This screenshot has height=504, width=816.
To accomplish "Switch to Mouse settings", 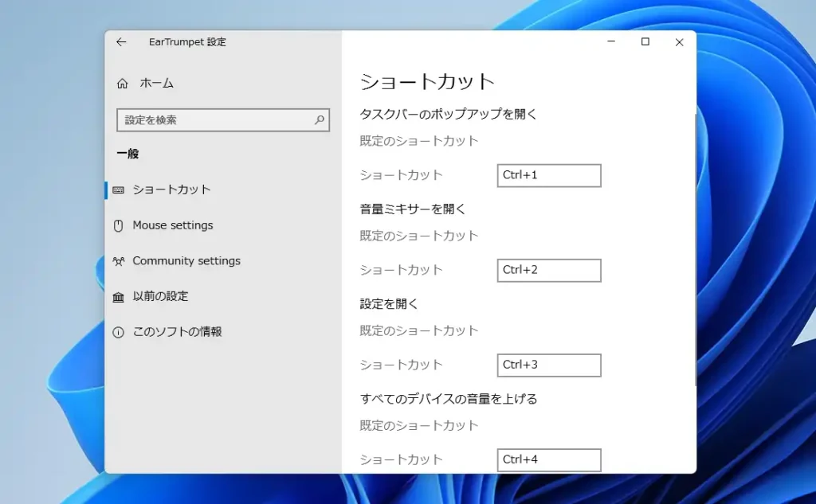I will (x=172, y=225).
